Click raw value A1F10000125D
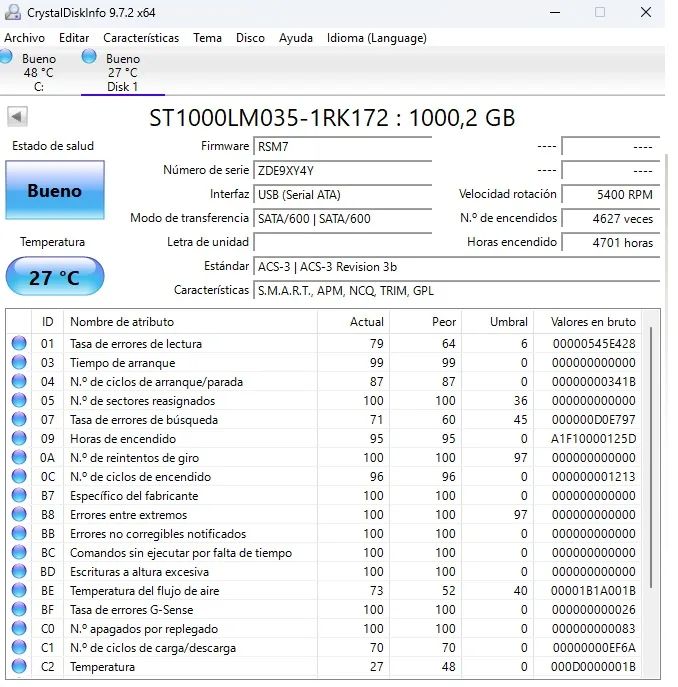This screenshot has width=678, height=687. coord(593,439)
